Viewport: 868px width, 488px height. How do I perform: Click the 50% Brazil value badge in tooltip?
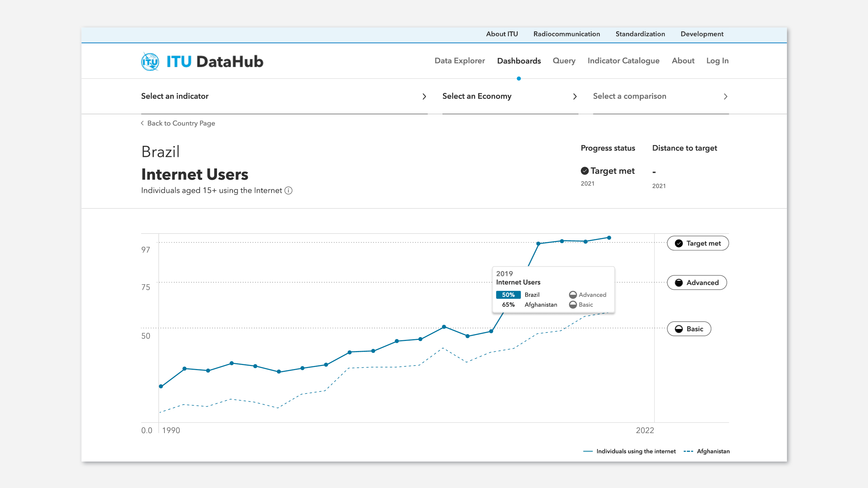508,295
